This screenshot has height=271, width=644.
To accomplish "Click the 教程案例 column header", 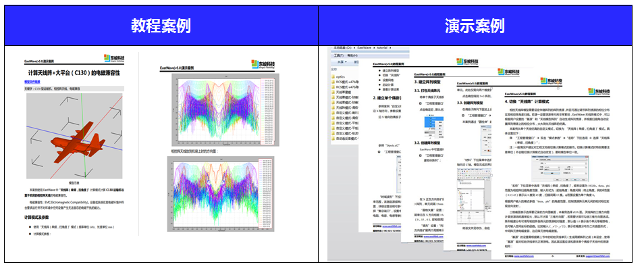I will pyautogui.click(x=161, y=26).
